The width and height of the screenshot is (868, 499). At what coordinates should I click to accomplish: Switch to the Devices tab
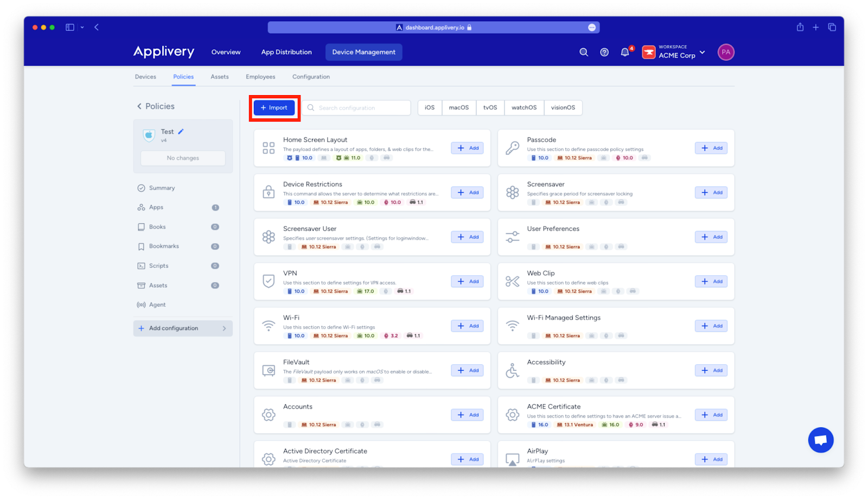145,77
